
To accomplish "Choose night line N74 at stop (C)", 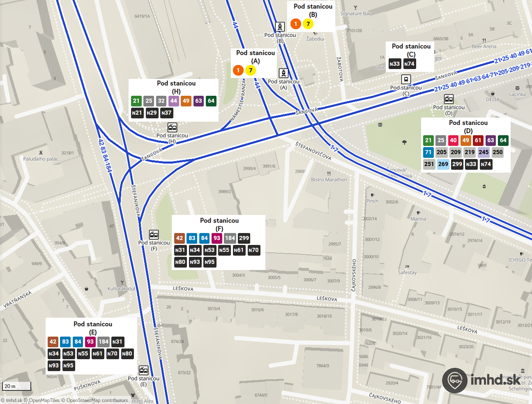I will (409, 64).
